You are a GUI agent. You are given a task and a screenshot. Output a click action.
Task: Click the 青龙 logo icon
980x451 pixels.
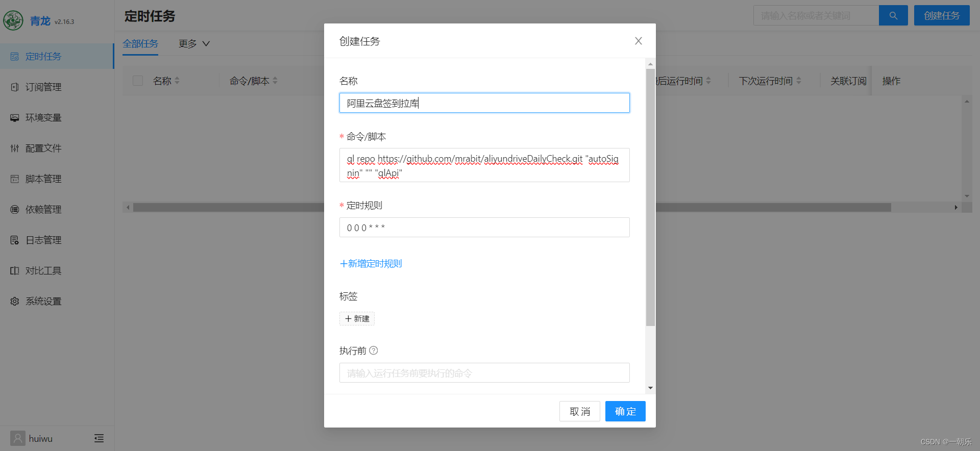coord(13,21)
